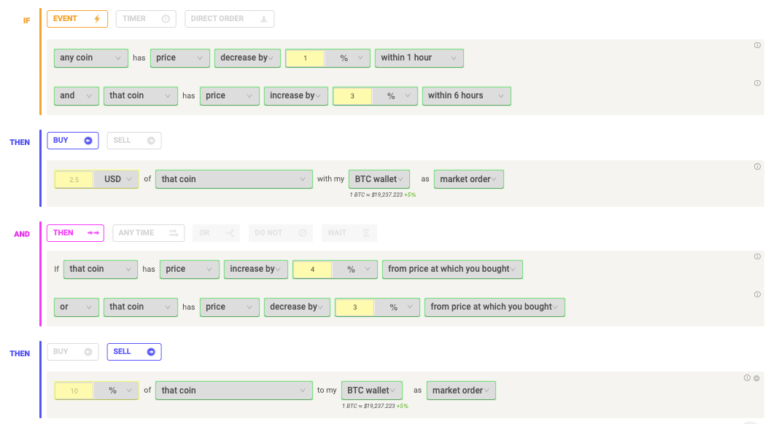Screen dimensions: 768x424
Task: Click the info icon on the increase by 4% row
Action: [757, 257]
